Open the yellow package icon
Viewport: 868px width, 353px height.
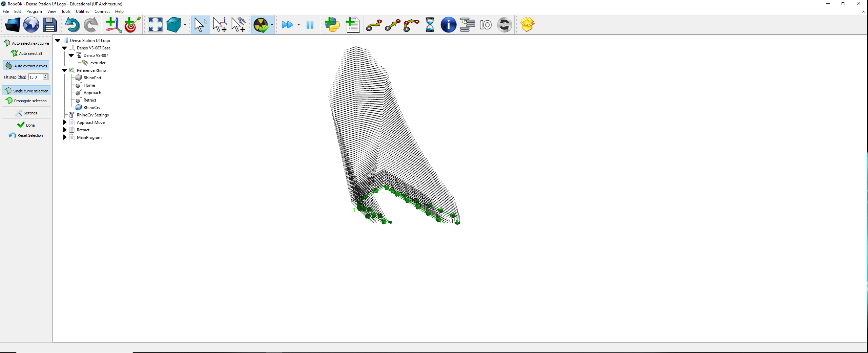point(527,25)
